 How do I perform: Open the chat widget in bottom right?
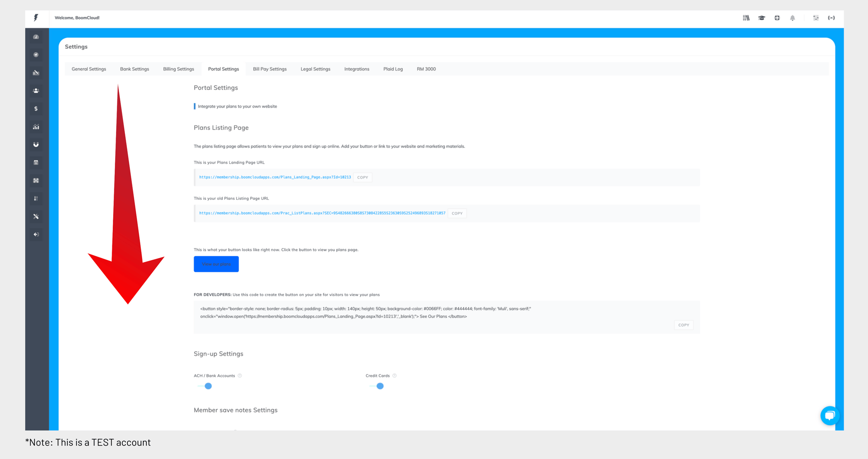830,416
